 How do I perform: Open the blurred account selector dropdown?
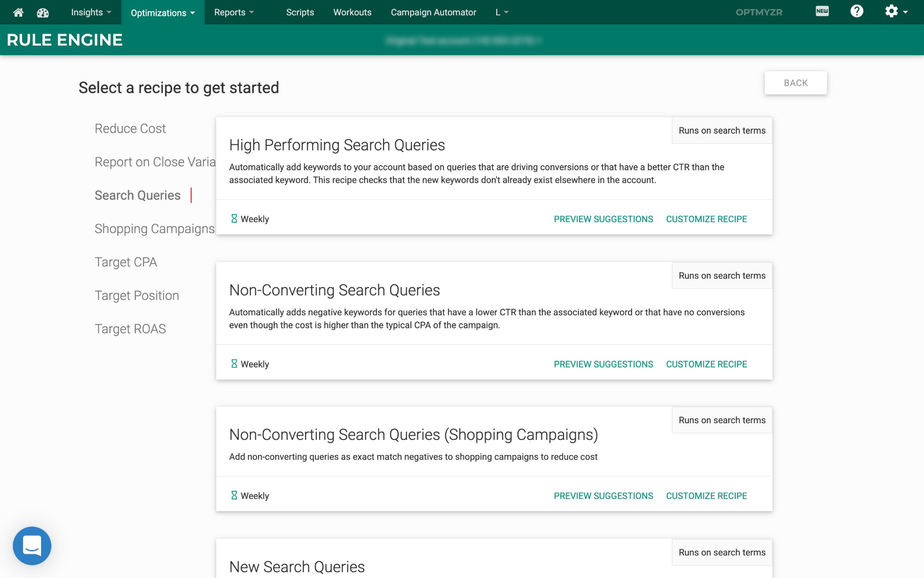click(x=463, y=41)
